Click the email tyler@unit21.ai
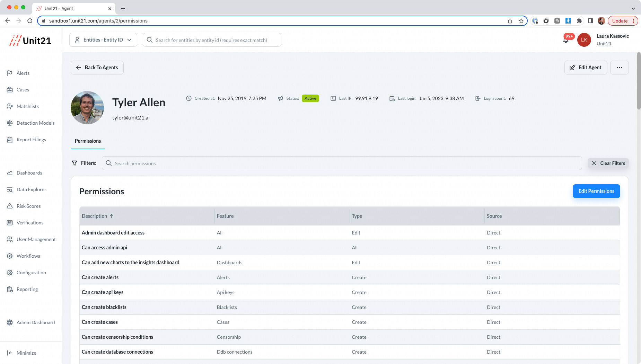This screenshot has width=641, height=364. [x=131, y=118]
